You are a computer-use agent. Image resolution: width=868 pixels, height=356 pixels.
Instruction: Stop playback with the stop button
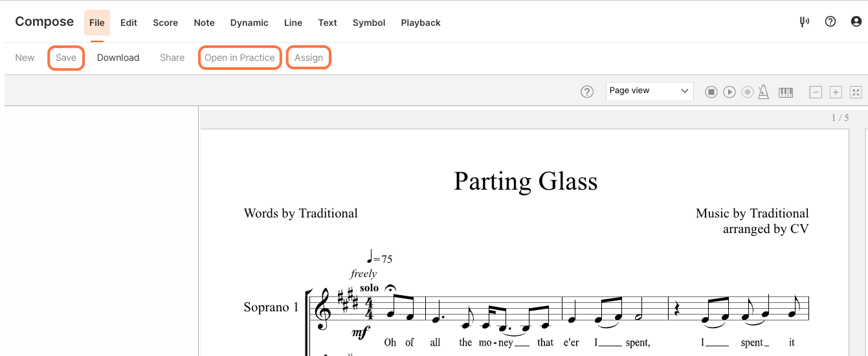point(711,92)
